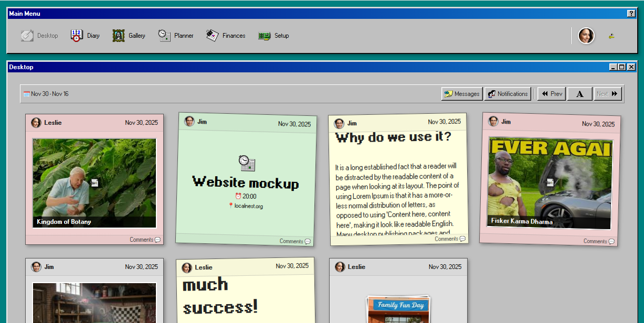This screenshot has width=644, height=323.
Task: Go to previous page with Prev button
Action: pos(552,94)
